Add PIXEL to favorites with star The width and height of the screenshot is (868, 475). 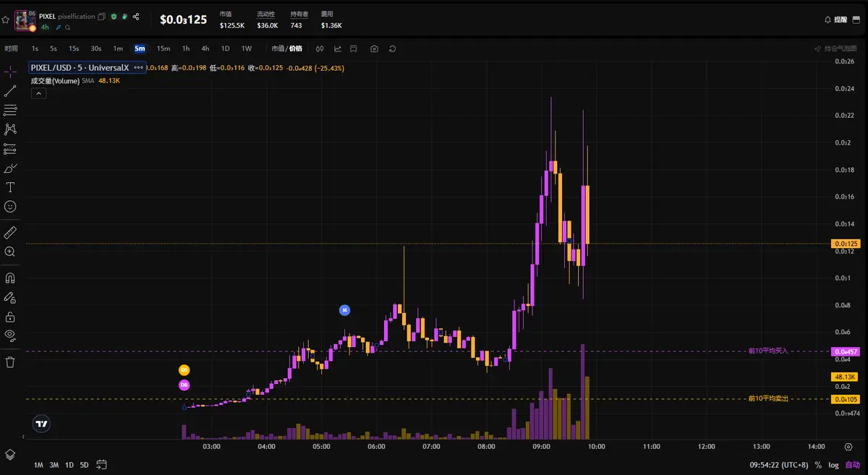[x=6, y=20]
